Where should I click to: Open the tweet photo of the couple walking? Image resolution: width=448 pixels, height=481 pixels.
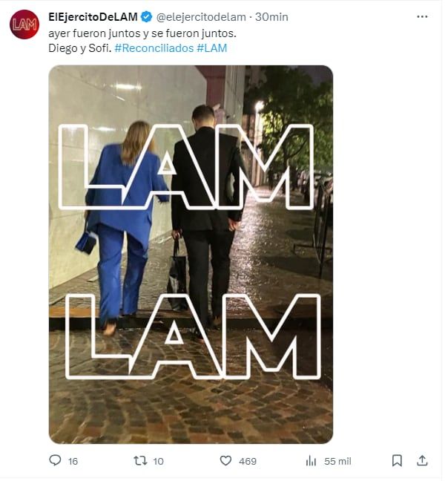point(191,254)
